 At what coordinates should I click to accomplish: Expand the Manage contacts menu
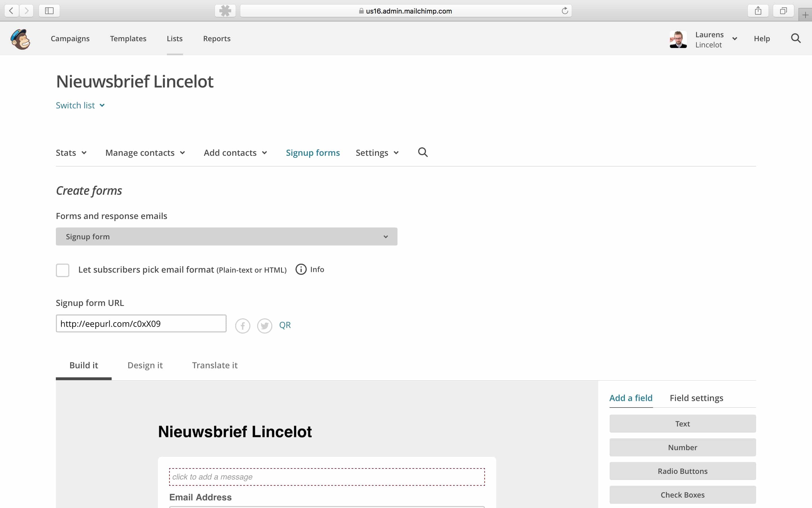[145, 153]
